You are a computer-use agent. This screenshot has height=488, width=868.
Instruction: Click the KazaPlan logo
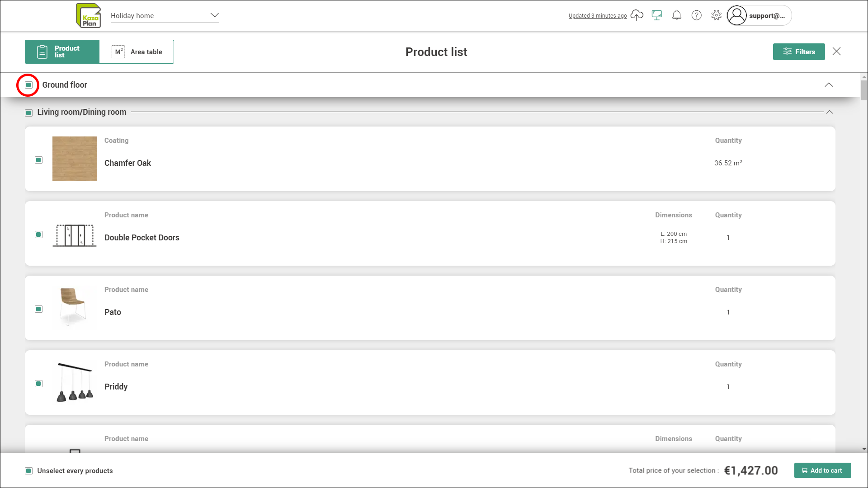click(88, 16)
